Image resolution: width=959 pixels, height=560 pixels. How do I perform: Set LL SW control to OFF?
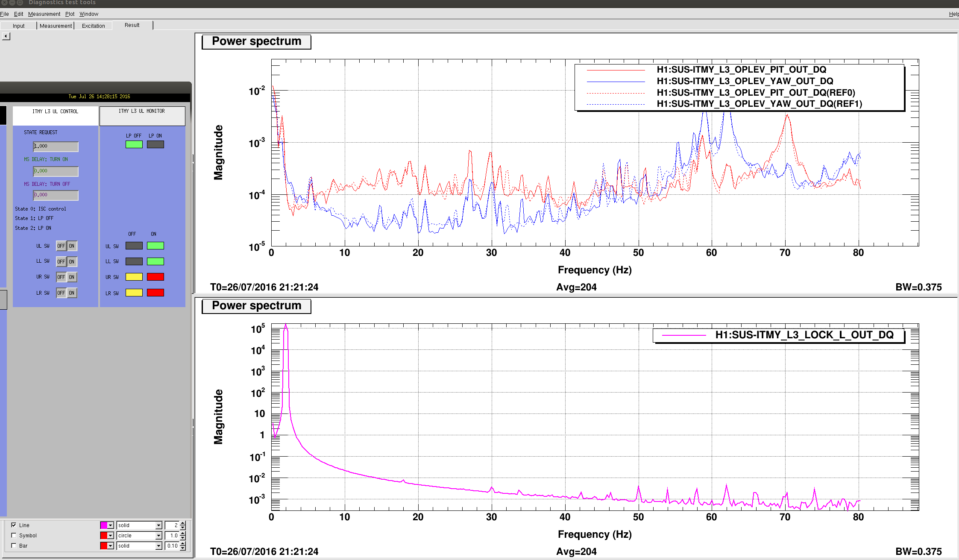(61, 261)
